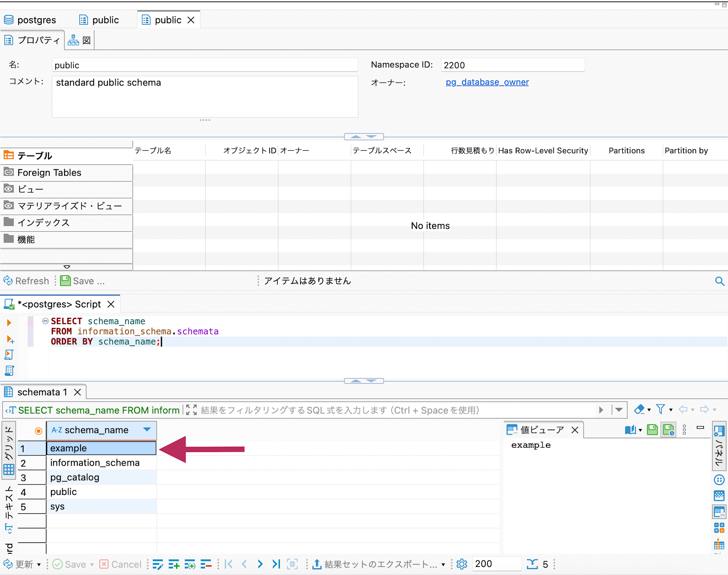This screenshot has height=575, width=728.
Task: Click the funnel custom filter icon
Action: pyautogui.click(x=660, y=409)
